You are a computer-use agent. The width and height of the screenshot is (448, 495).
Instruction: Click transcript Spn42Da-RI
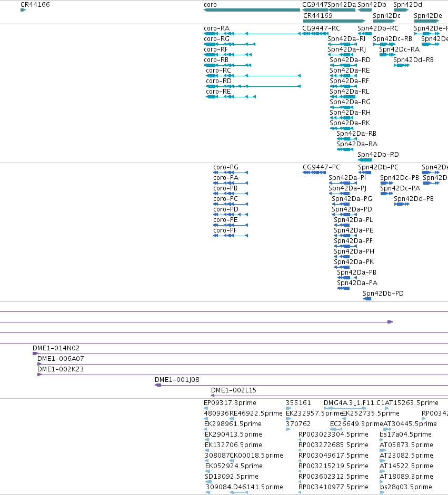pyautogui.click(x=346, y=39)
